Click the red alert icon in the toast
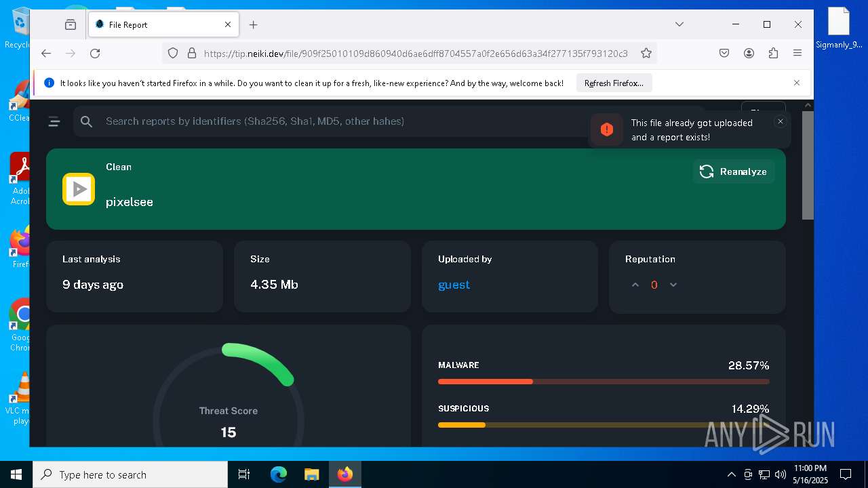This screenshot has width=868, height=488. click(607, 129)
